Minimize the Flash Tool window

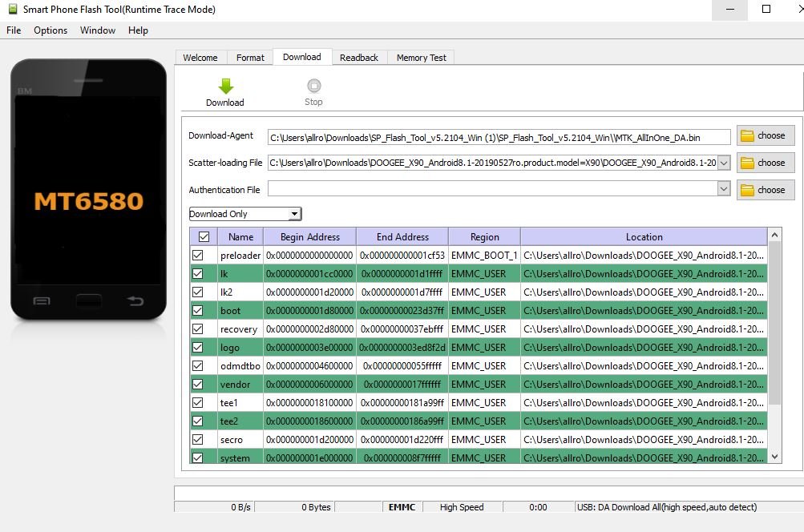[x=729, y=10]
